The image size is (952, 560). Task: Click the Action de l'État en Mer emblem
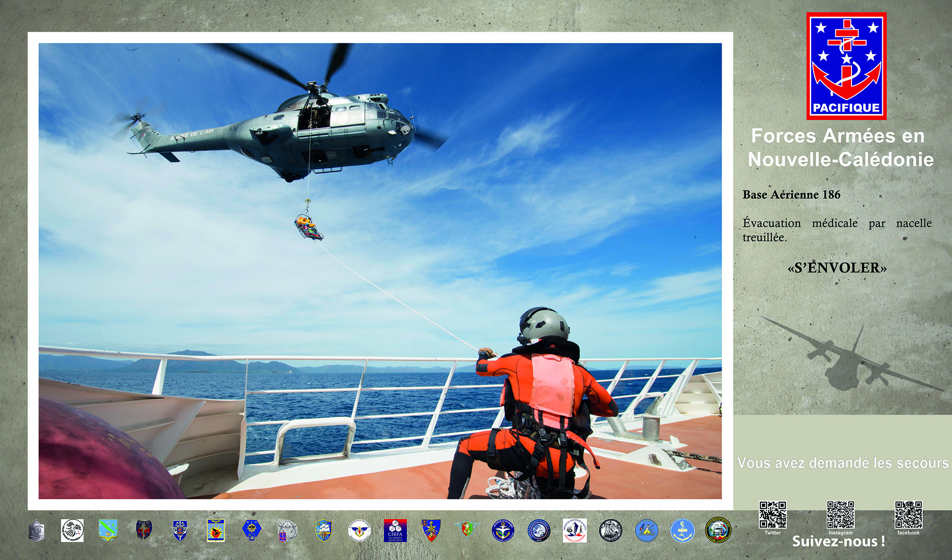click(x=503, y=530)
